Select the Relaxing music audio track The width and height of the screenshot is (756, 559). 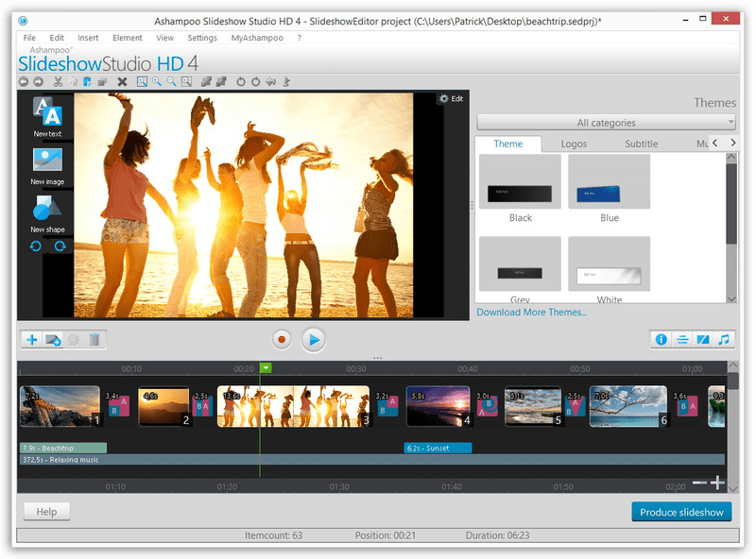click(371, 460)
